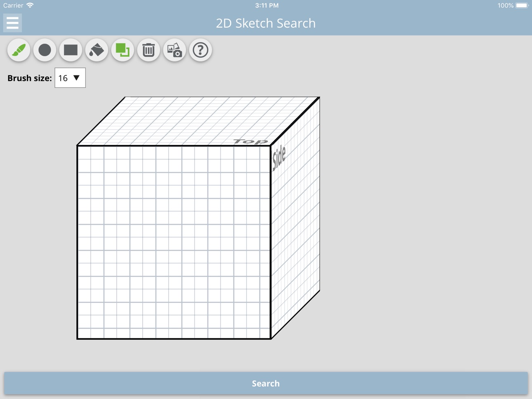Open the photo camera import tool
The height and width of the screenshot is (399, 532).
[174, 50]
